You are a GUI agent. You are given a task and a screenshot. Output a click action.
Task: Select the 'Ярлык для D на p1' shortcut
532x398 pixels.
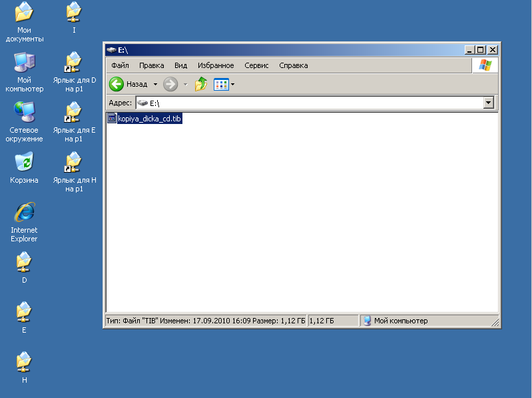74,63
